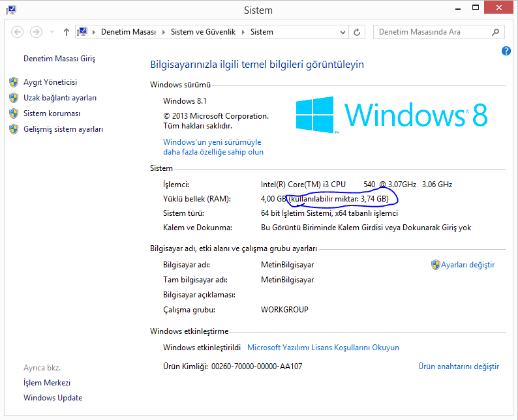The height and width of the screenshot is (420, 518).
Task: Select Denetim Masası in the breadcrumb
Action: [128, 32]
